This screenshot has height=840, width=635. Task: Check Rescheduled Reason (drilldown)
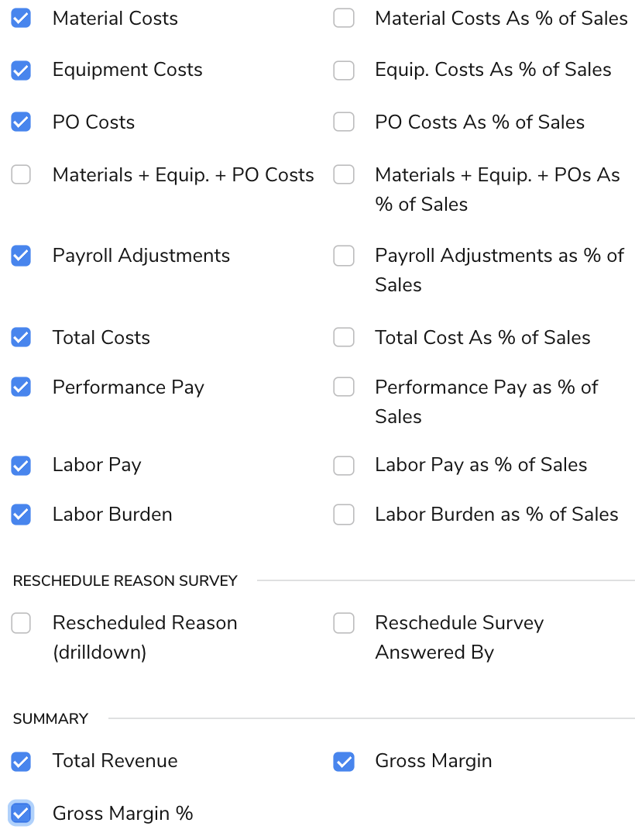[x=21, y=622]
